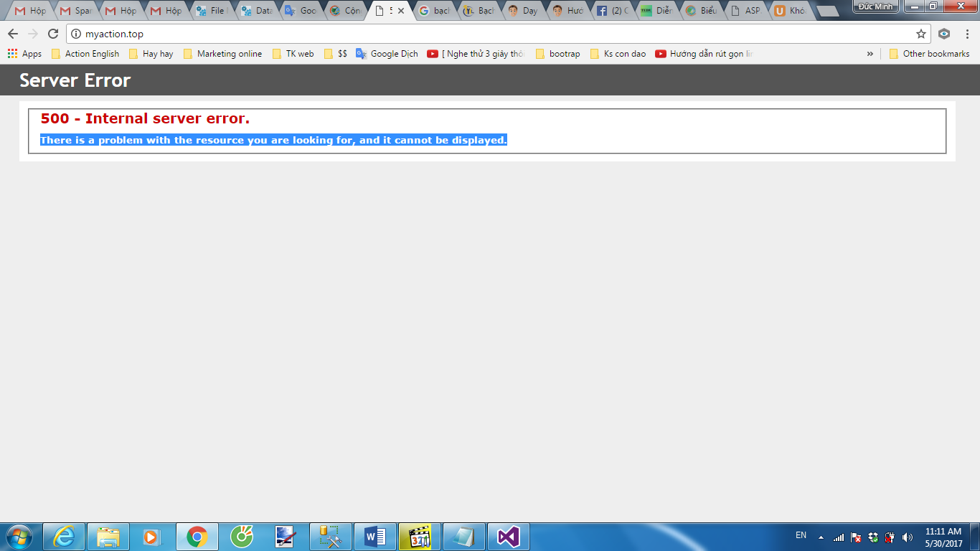Bookmark this page with the star icon
The image size is (980, 551).
920,34
